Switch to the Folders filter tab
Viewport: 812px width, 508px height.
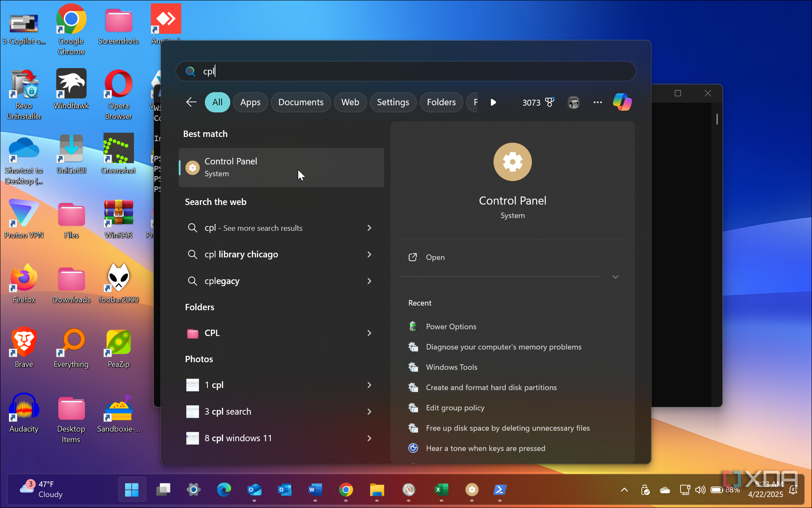pos(441,102)
